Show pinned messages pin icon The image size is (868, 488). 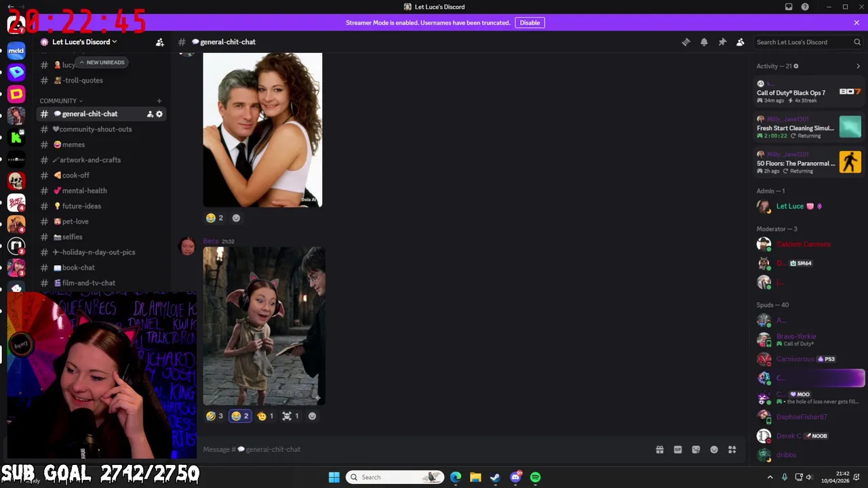click(722, 42)
